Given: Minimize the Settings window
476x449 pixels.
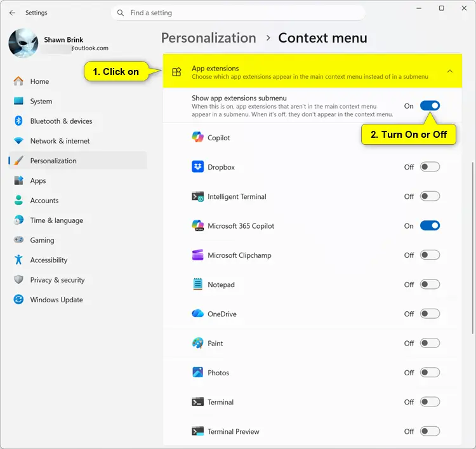Looking at the screenshot, I should pyautogui.click(x=419, y=8).
